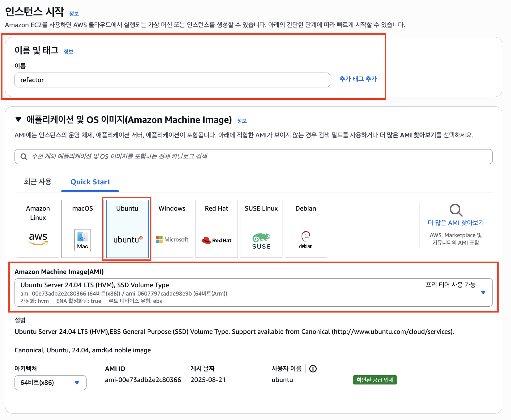Click the ENA 활성화됨: true text
The height and width of the screenshot is (420, 511).
pyautogui.click(x=79, y=301)
